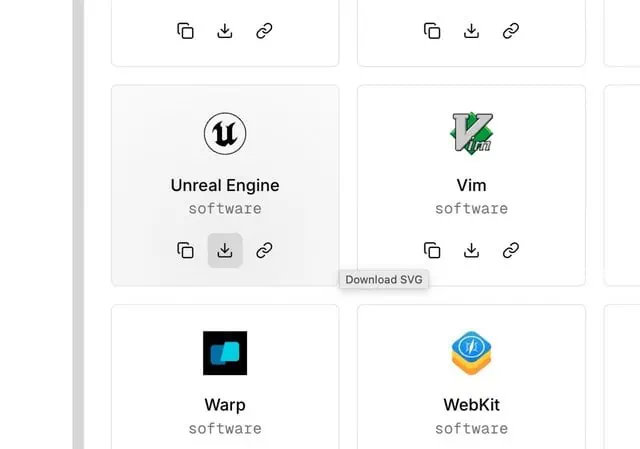Click the Unreal Engine logo

click(225, 133)
